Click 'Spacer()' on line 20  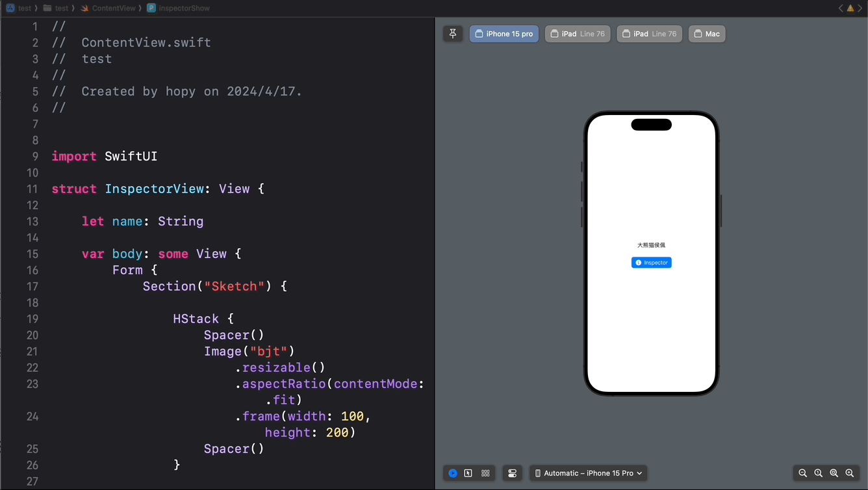click(234, 335)
